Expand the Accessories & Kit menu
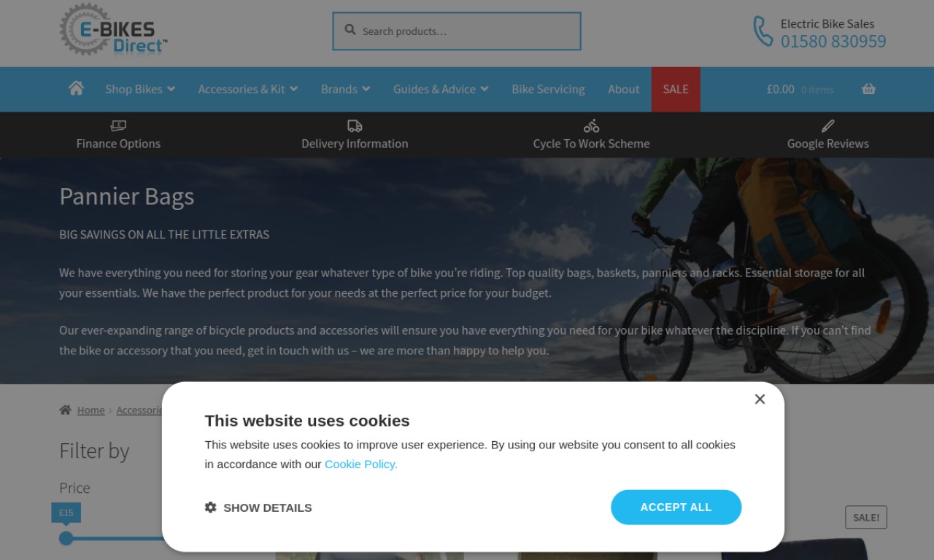 248,89
